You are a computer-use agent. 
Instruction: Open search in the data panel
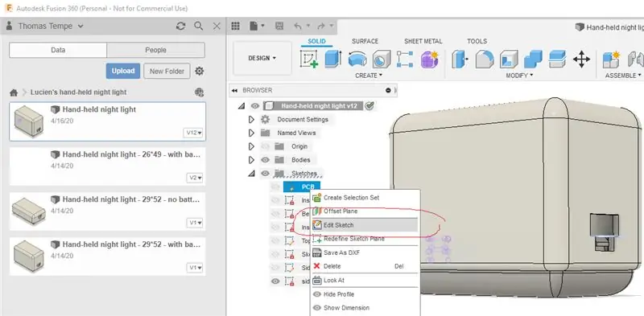[x=198, y=26]
